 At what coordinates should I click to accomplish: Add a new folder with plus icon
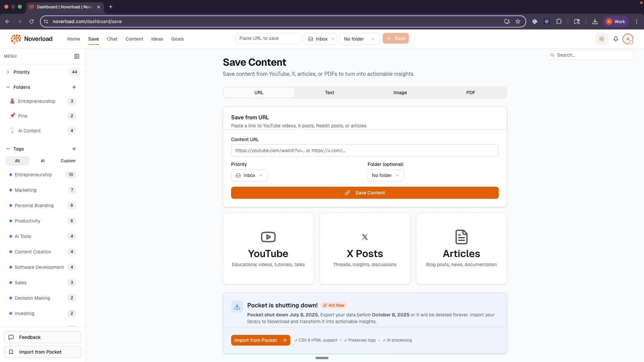(74, 87)
